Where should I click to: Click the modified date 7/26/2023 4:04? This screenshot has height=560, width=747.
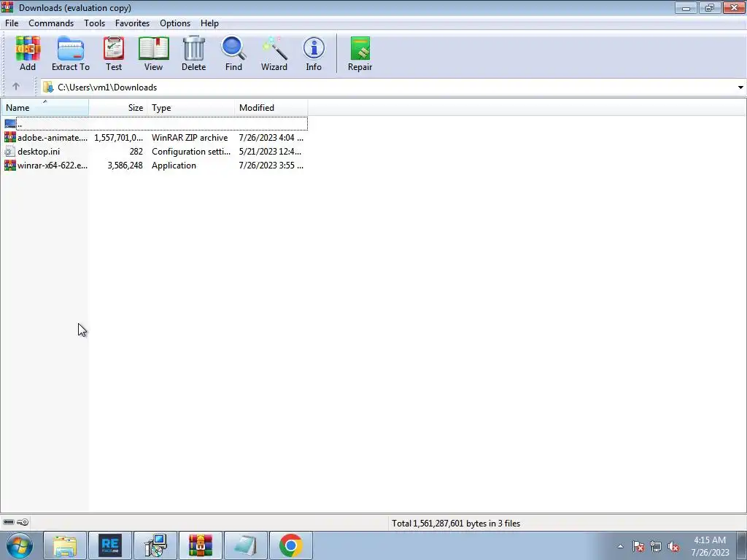click(271, 138)
